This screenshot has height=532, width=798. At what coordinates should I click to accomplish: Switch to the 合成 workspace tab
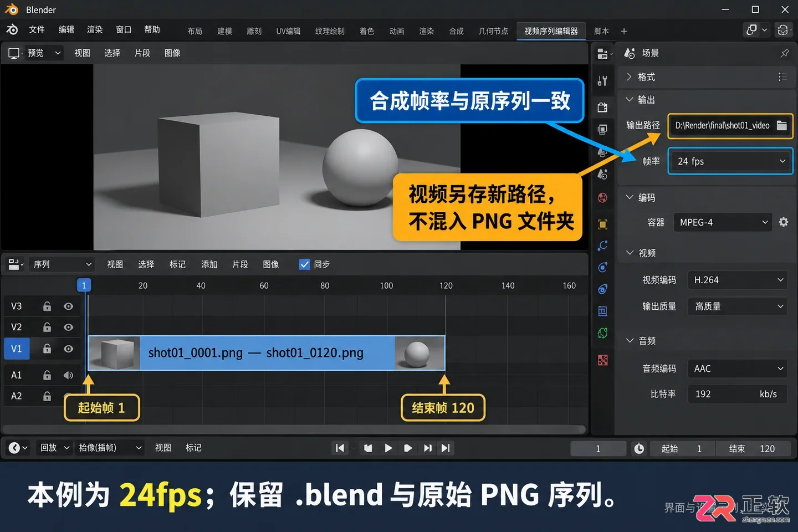point(456,31)
